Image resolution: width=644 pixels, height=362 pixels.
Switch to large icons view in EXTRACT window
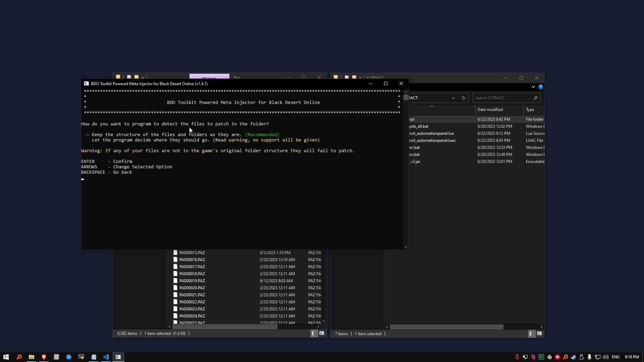tap(539, 334)
